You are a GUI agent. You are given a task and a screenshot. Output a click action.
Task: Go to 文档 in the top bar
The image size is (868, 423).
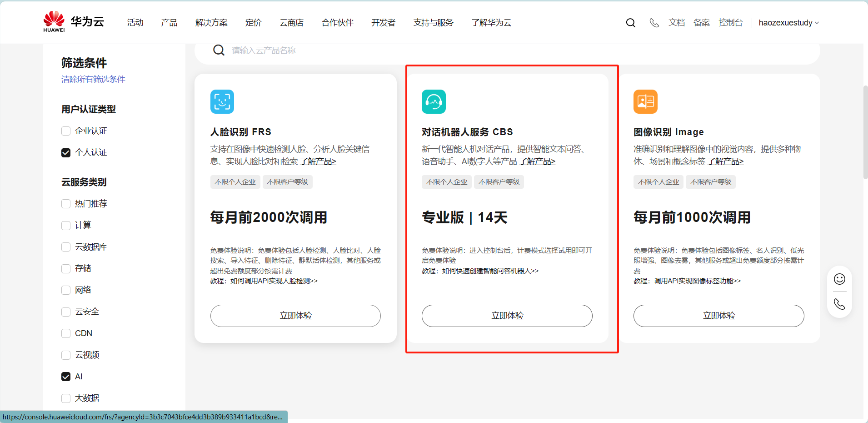click(x=677, y=23)
